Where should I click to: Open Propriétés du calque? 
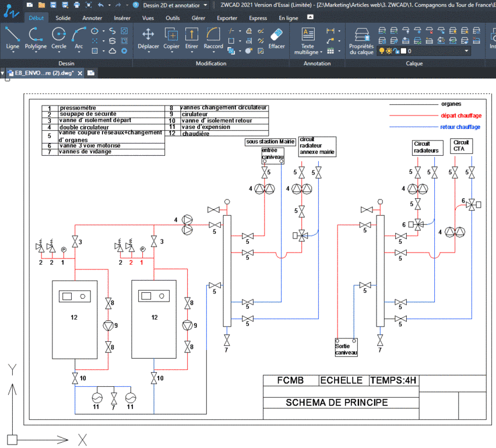(x=361, y=40)
